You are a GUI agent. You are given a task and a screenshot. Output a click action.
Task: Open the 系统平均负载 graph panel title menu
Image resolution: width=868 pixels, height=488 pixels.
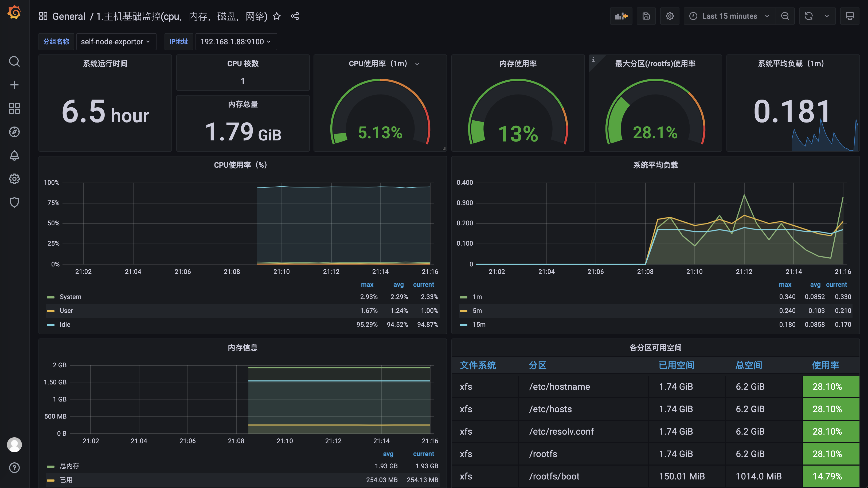pos(655,165)
